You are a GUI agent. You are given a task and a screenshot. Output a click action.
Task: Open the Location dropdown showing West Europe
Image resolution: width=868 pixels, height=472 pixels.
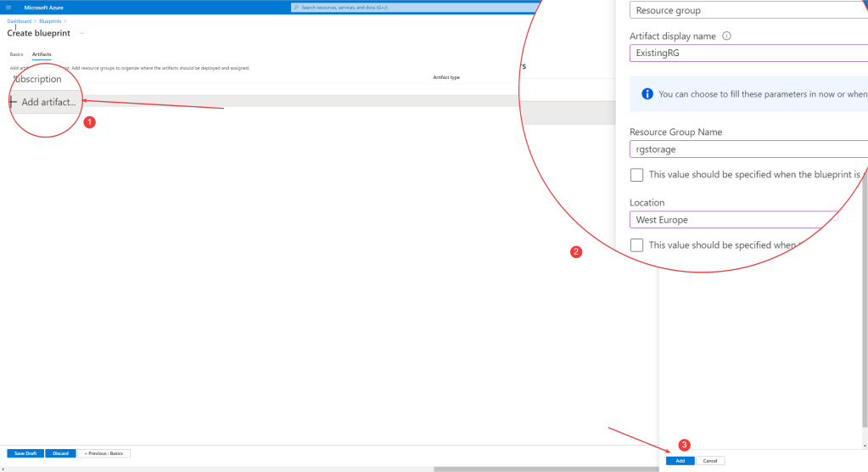735,220
